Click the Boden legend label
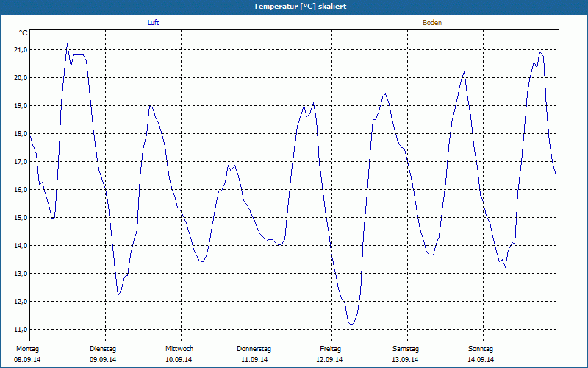Image resolution: width=588 pixels, height=368 pixels. point(432,23)
